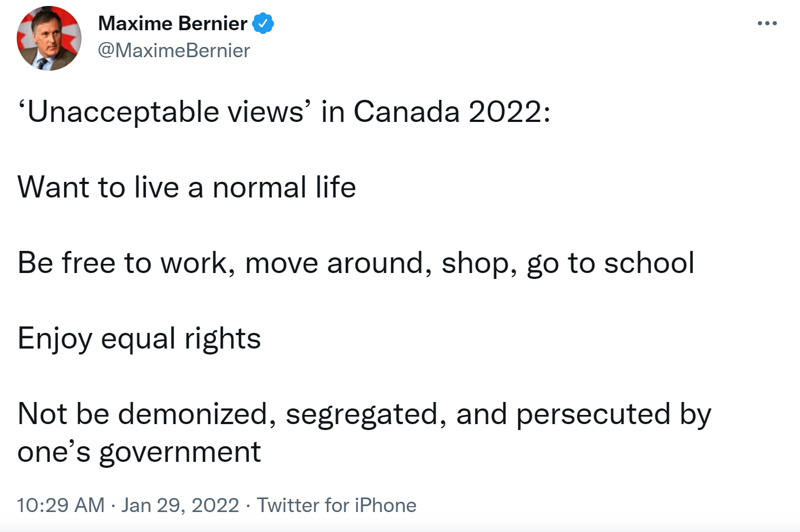Click the 10:29 AM timestamp

pos(60,506)
